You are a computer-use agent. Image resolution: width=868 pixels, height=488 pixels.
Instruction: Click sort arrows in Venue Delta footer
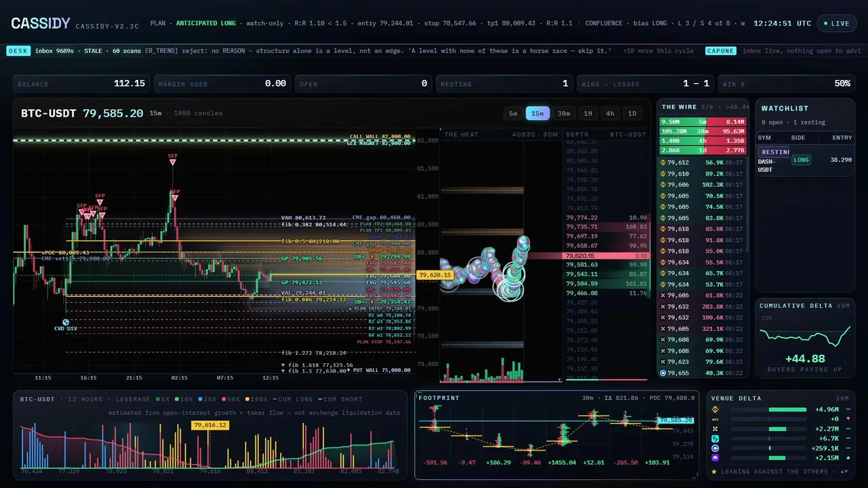tap(844, 471)
